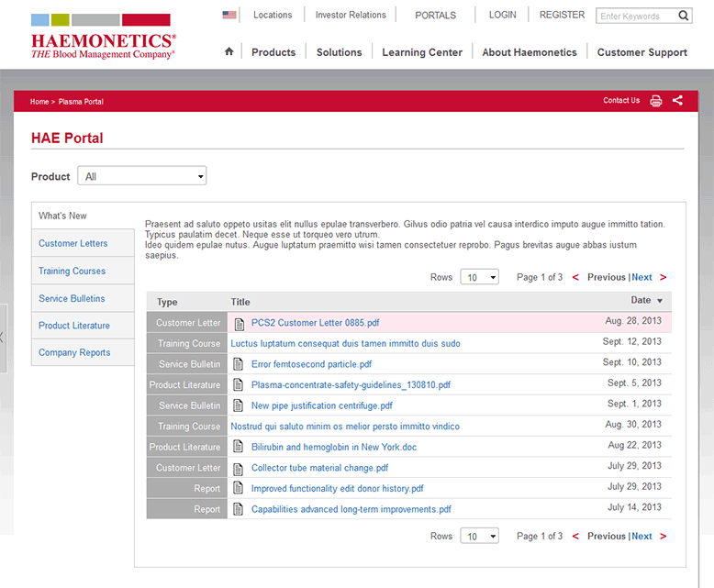Viewport: 714px width, 588px height.
Task: Open the Customer Support menu
Action: click(x=642, y=52)
